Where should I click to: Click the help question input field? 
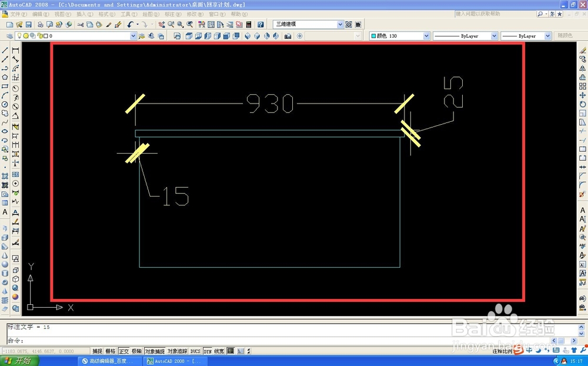495,14
